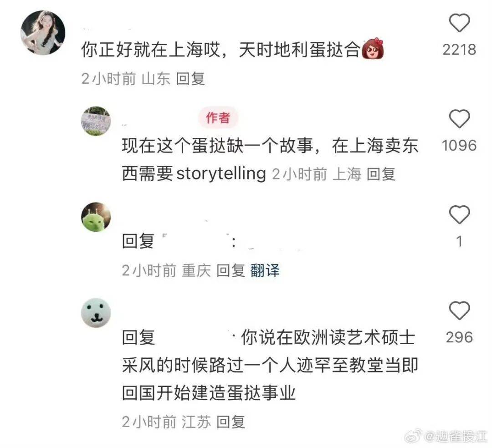The height and width of the screenshot is (448, 492).
Task: Open the woman avatar's profile
Action: [x=43, y=33]
